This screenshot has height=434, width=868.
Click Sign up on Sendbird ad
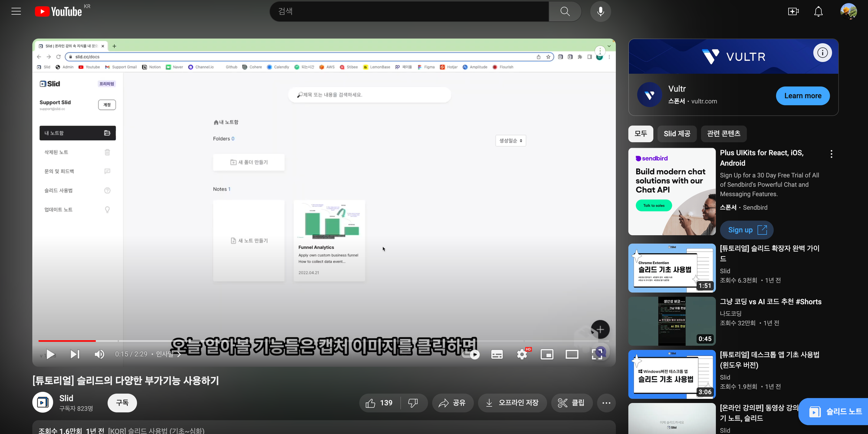click(747, 230)
